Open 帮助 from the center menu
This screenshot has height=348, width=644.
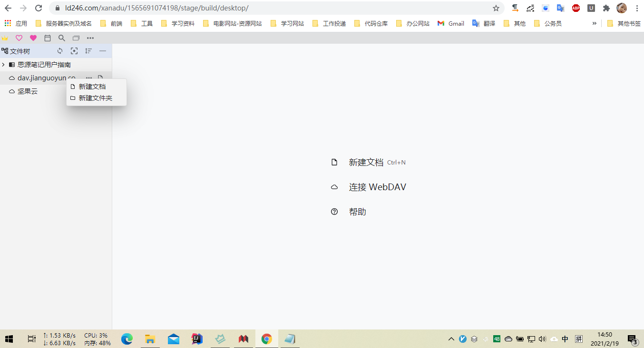click(x=358, y=212)
